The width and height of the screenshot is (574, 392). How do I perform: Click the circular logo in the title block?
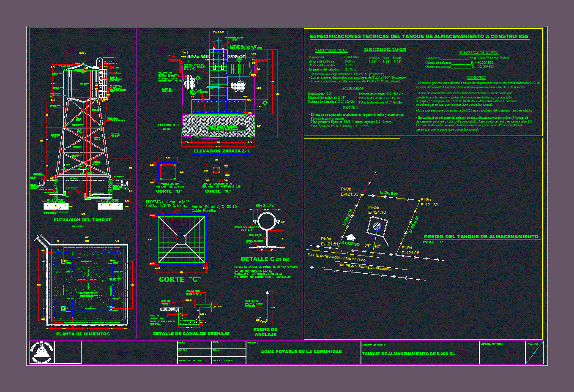coord(42,352)
